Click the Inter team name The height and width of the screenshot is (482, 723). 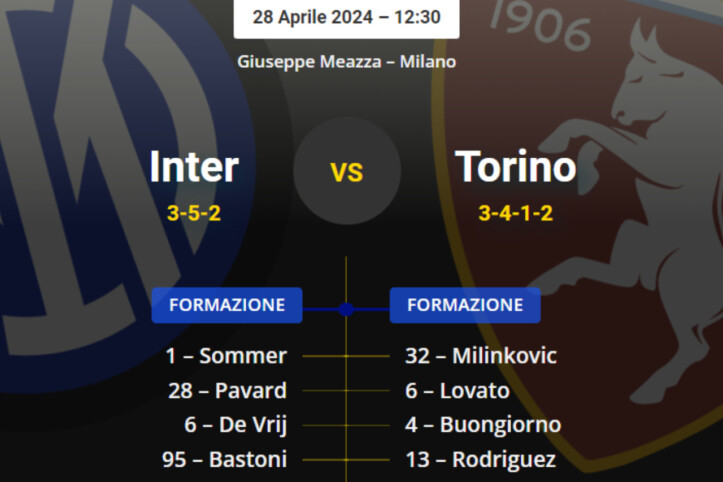[194, 166]
